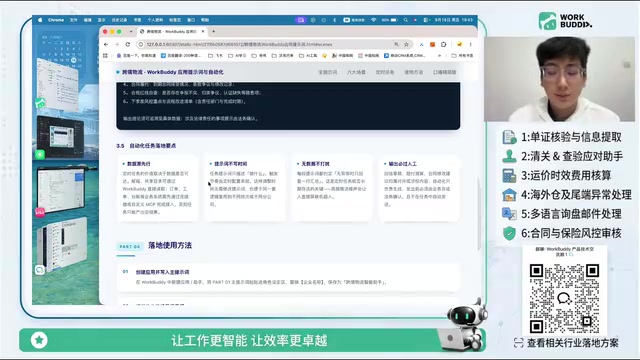This screenshot has width=640, height=360.
Task: Jump to 八大场景 page section
Action: point(356,72)
